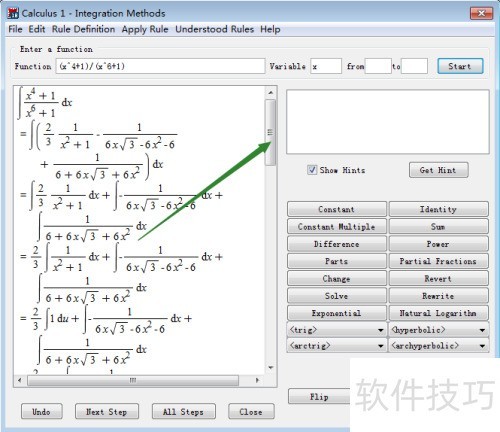500x432 pixels.
Task: Click the Flip button
Action: pos(319,397)
